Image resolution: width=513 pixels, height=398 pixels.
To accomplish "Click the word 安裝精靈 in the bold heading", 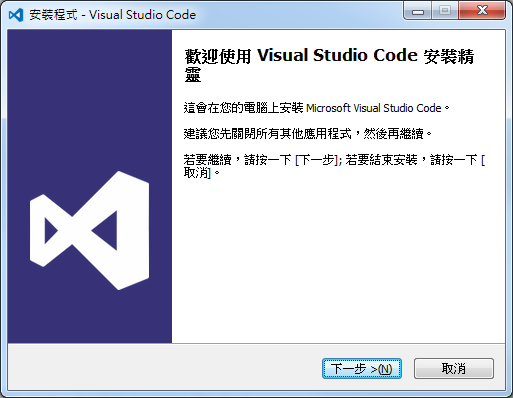I will click(x=449, y=56).
